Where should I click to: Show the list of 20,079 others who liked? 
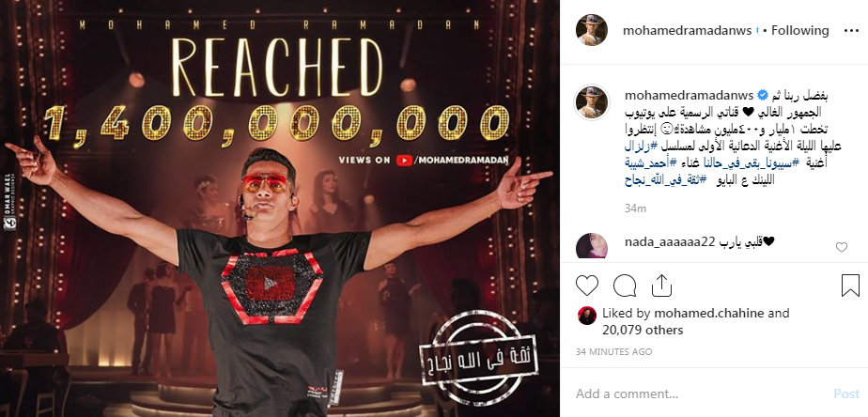643,330
